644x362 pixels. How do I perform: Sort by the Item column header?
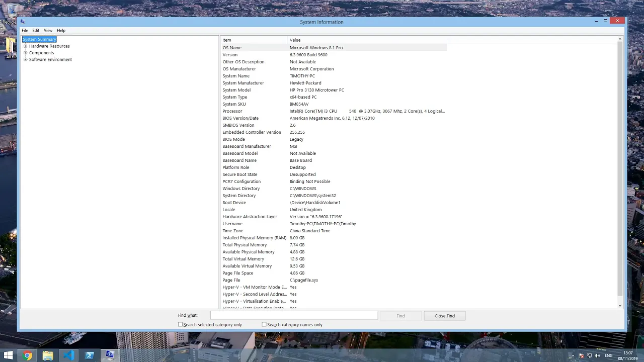click(x=254, y=40)
